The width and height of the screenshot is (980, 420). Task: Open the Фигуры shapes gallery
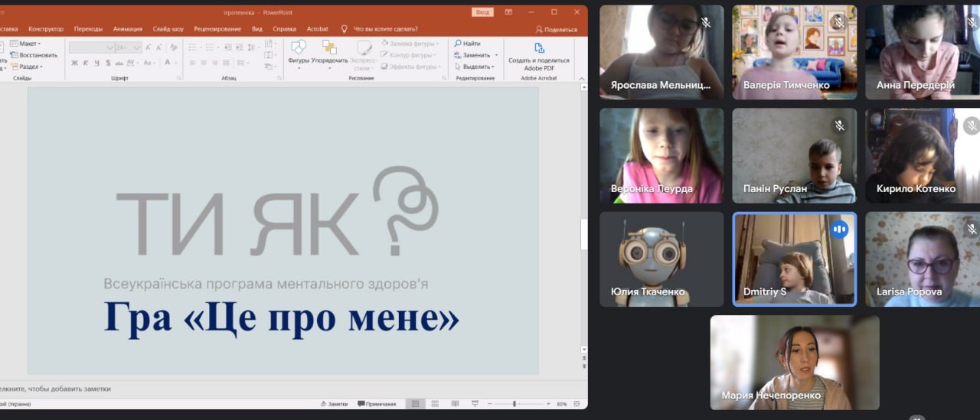point(298,50)
